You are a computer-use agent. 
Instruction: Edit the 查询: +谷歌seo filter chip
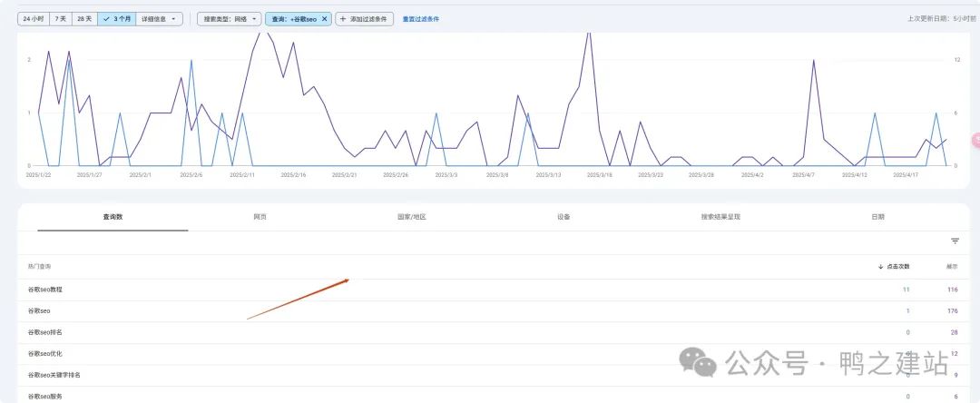click(293, 19)
